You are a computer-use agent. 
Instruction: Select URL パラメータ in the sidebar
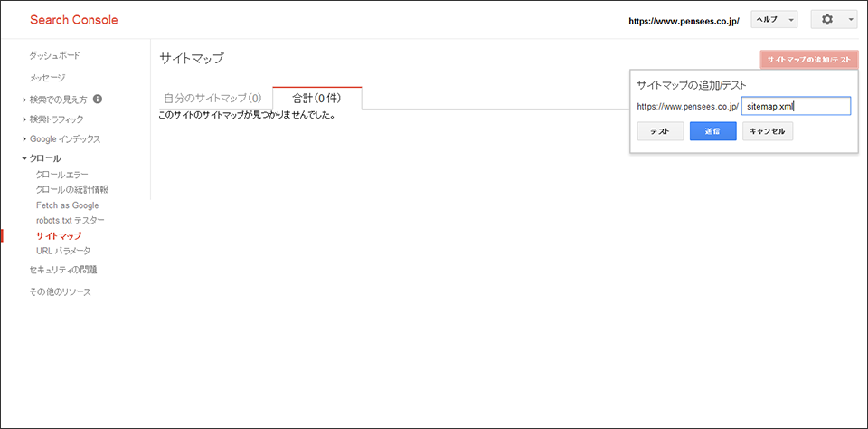(x=63, y=251)
